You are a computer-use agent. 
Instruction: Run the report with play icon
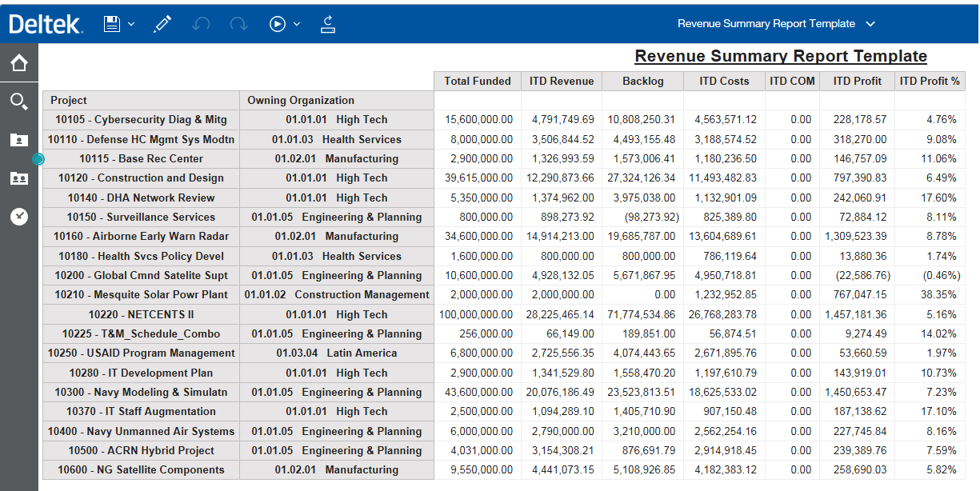[x=278, y=24]
